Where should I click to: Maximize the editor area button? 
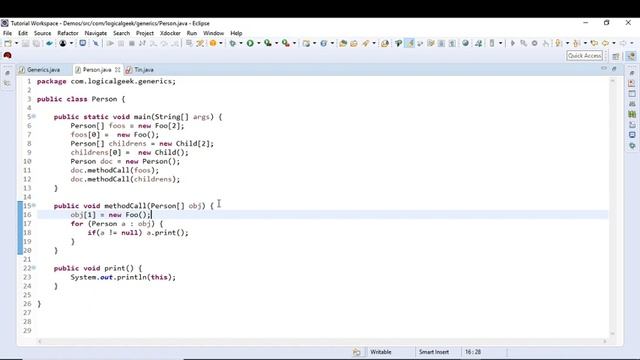[x=614, y=69]
